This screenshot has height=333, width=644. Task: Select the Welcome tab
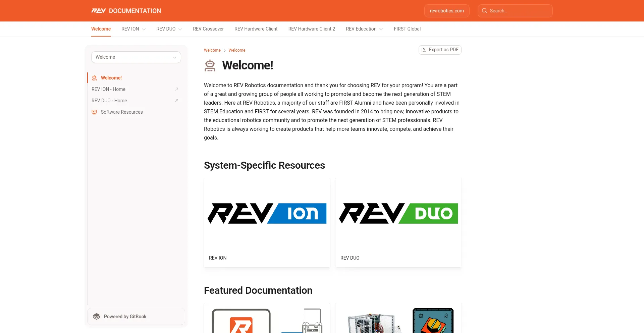point(101,29)
